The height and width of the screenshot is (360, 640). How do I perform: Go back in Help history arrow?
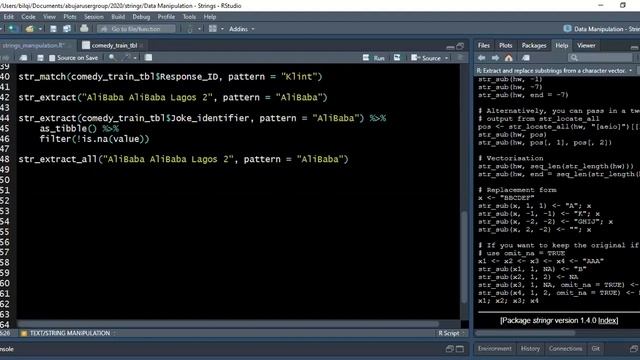click(x=482, y=58)
